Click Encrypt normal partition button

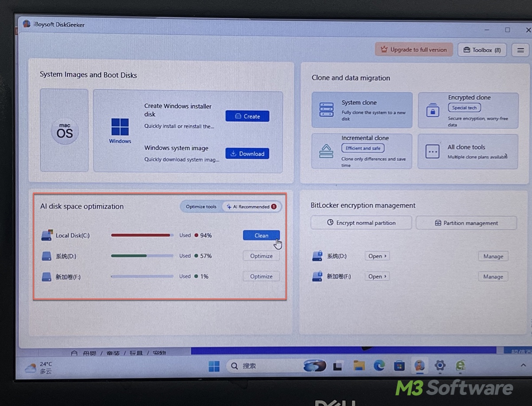coord(361,223)
